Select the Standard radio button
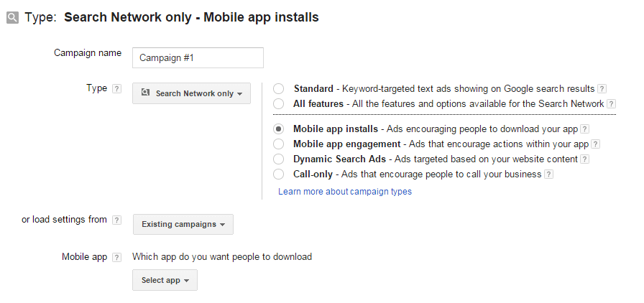 click(278, 89)
